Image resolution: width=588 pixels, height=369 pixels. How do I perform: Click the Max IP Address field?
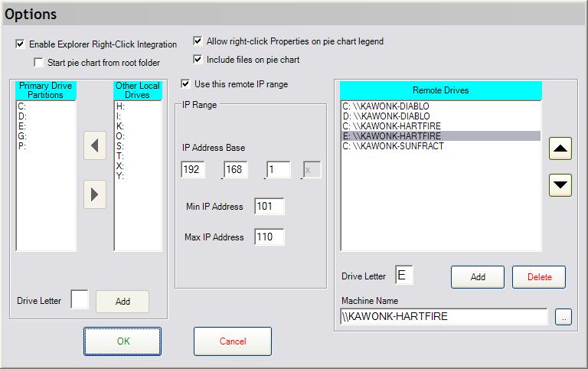269,237
